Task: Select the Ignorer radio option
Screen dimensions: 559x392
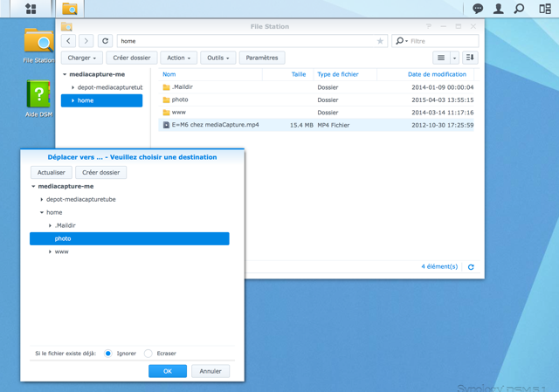Action: pyautogui.click(x=108, y=354)
